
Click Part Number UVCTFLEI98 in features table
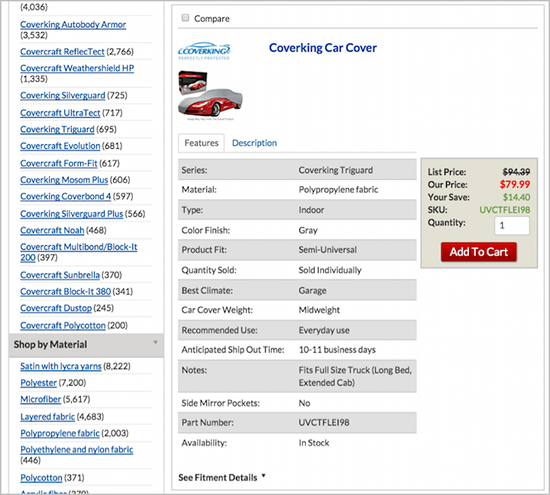click(324, 422)
